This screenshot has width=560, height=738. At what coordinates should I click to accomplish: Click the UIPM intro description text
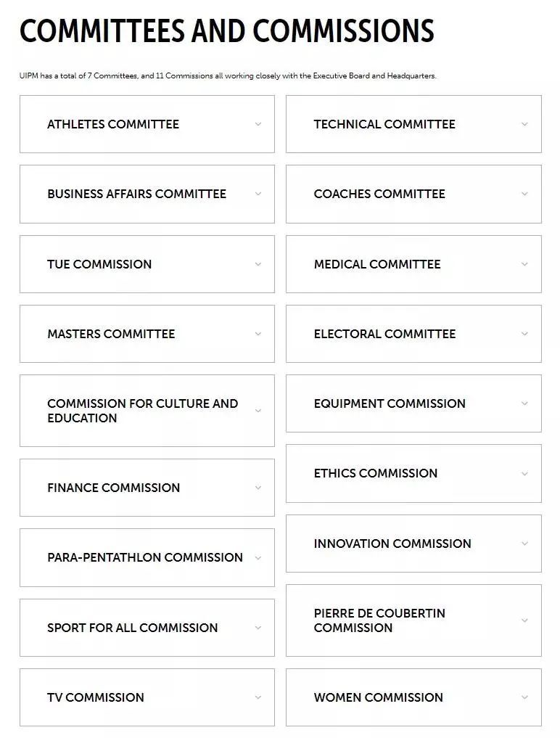click(228, 76)
